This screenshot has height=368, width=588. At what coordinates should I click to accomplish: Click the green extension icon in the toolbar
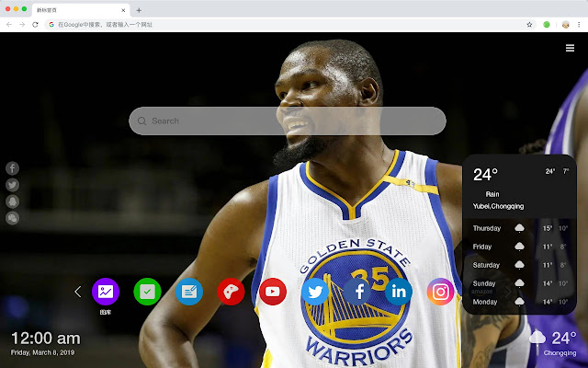tap(547, 25)
